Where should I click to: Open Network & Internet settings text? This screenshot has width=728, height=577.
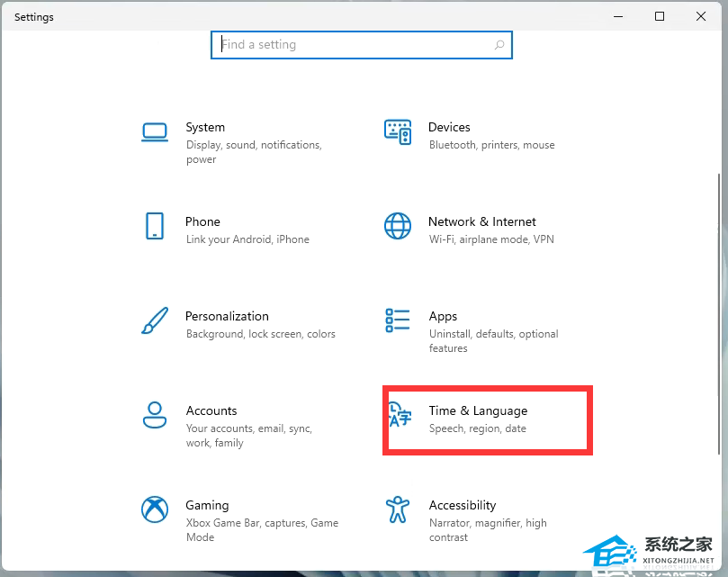click(481, 221)
